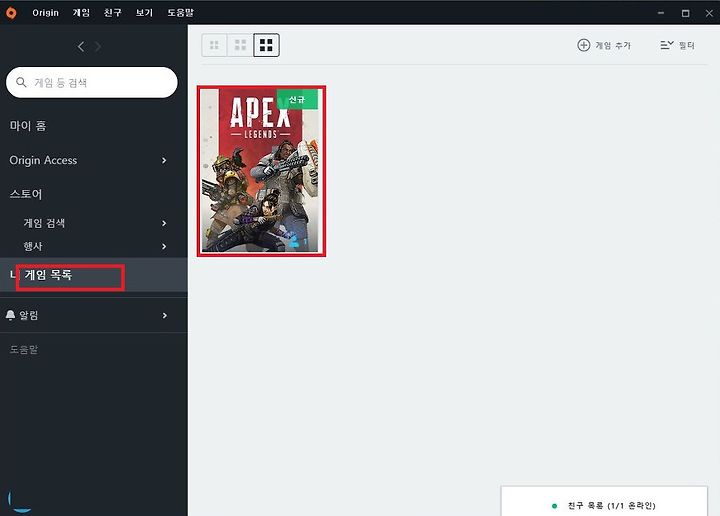Click the bell icon next to 알림
Screen dimensions: 720x516
pyautogui.click(x=10, y=315)
